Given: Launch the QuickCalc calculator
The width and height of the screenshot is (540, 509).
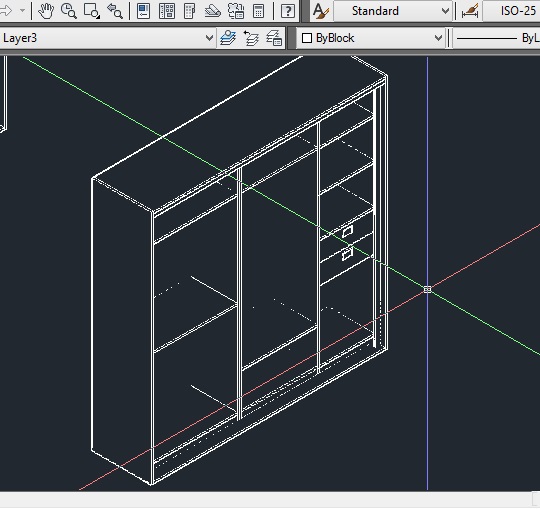Looking at the screenshot, I should (258, 11).
